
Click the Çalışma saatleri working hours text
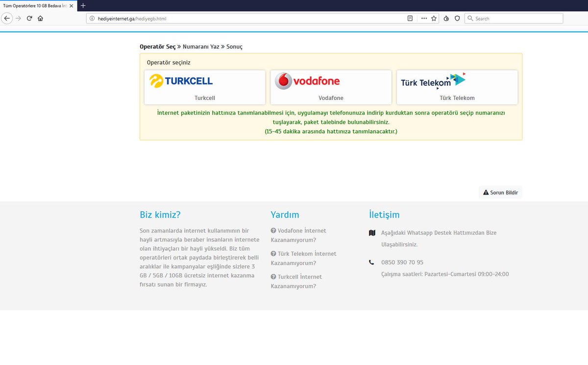(445, 274)
